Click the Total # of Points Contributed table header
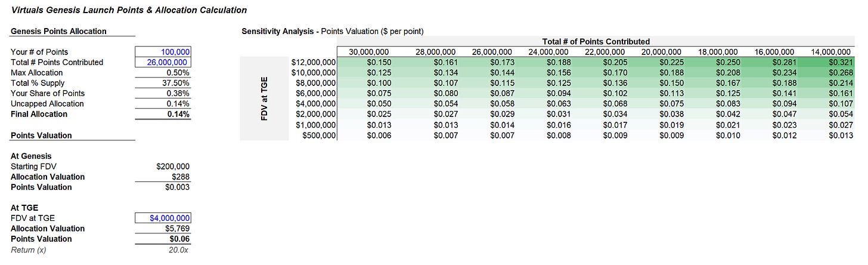 pyautogui.click(x=596, y=42)
